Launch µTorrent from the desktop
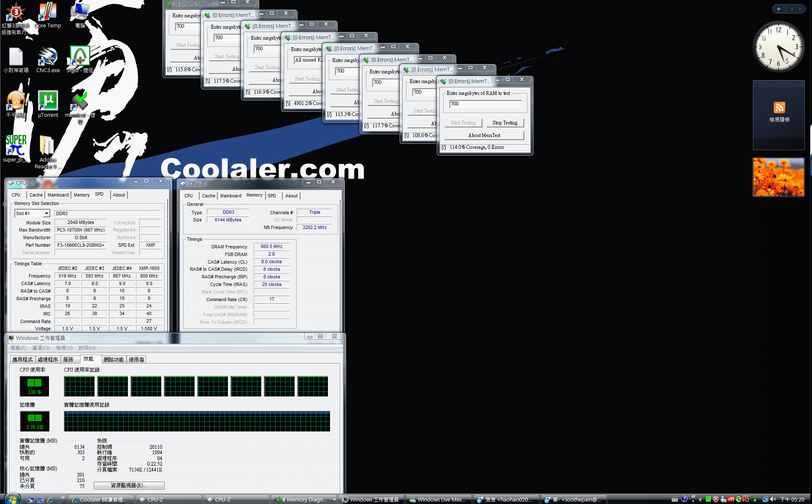The image size is (812, 504). tap(48, 105)
